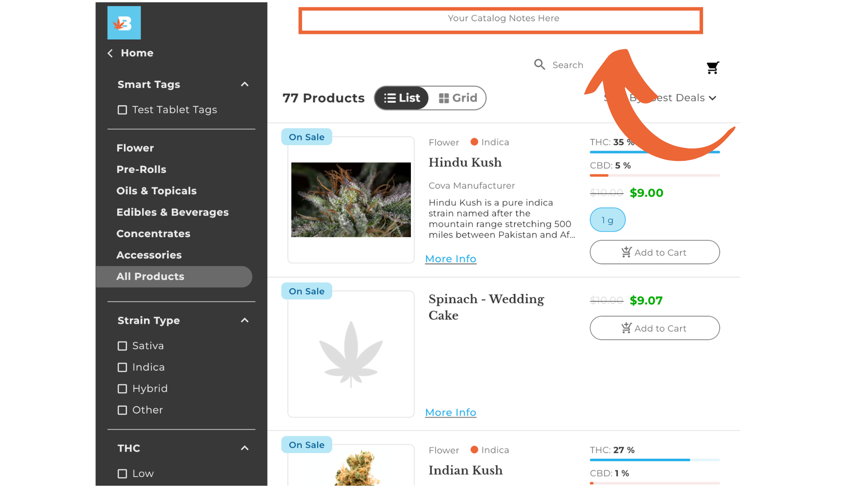The height and width of the screenshot is (488, 868).
Task: Switch to List view
Action: point(402,98)
